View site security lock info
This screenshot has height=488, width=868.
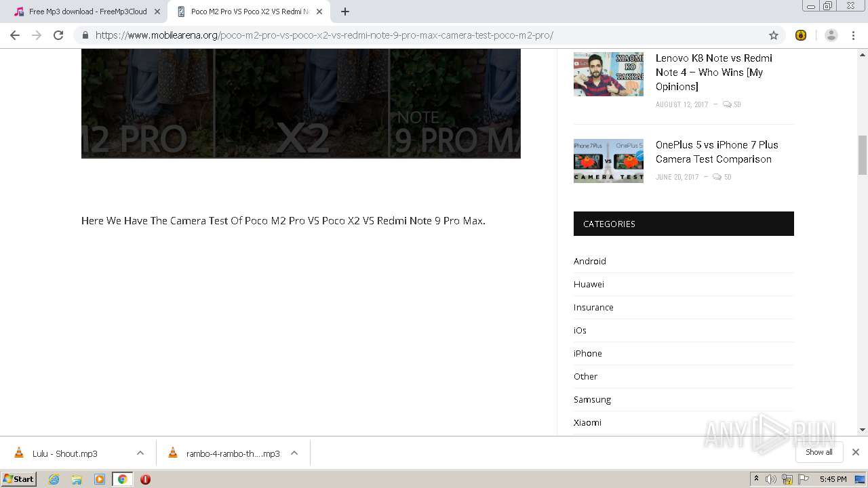click(x=85, y=35)
